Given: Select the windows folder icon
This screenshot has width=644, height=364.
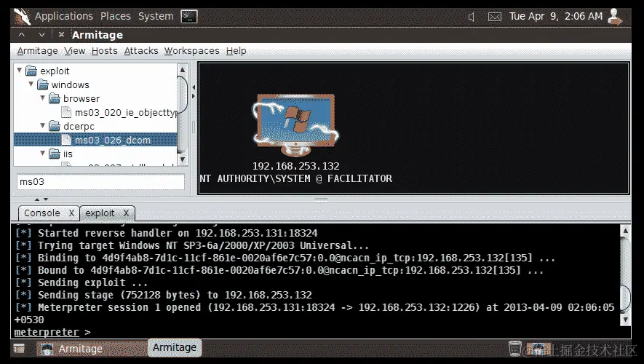Looking at the screenshot, I should point(43,84).
